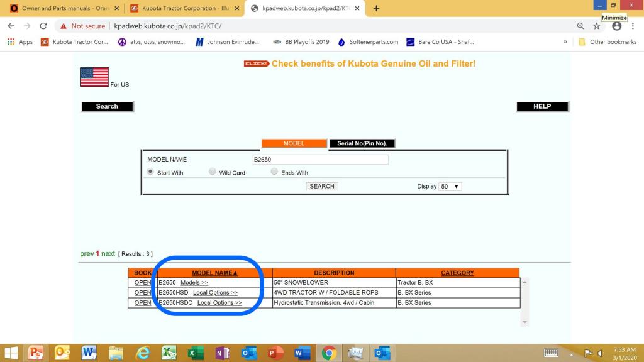Click the forward navigation arrow
The height and width of the screenshot is (362, 644).
point(27,26)
